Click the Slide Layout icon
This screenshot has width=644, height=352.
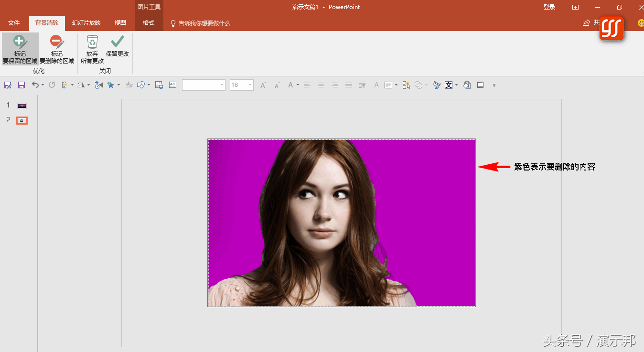click(x=388, y=85)
